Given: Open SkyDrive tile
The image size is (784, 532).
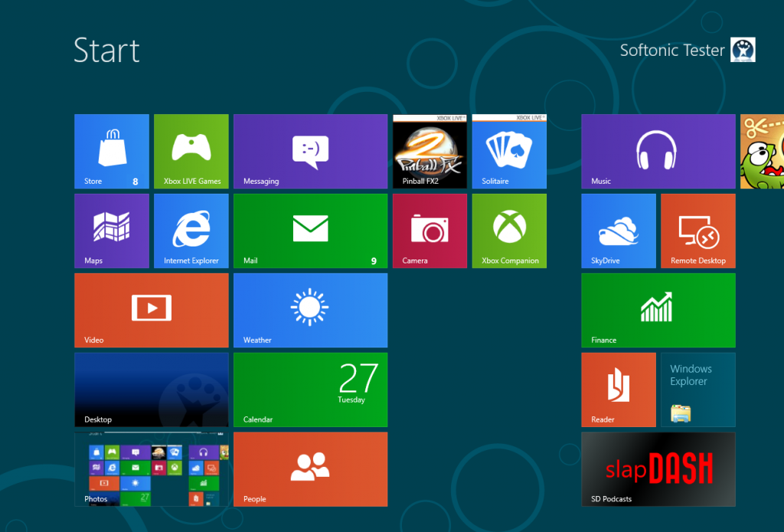Looking at the screenshot, I should 618,230.
